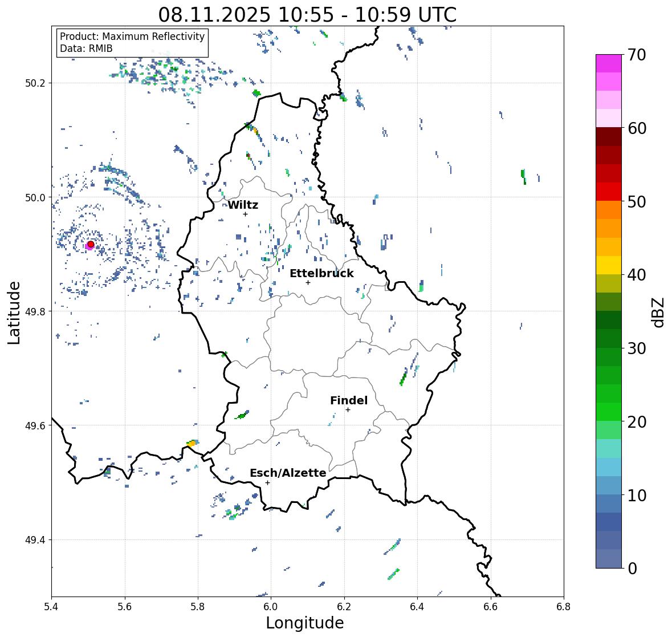Select the Esch/Alzette station label
The image size is (672, 637).
(288, 473)
